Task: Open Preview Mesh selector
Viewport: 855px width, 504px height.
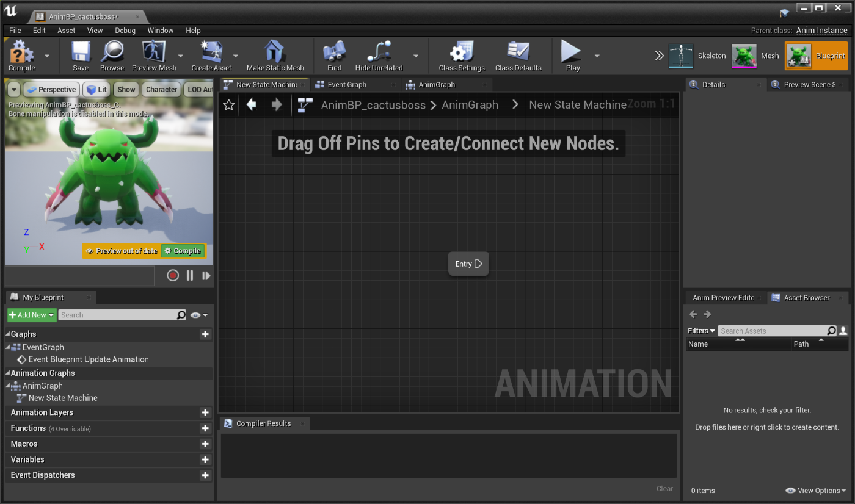Action: [154, 56]
